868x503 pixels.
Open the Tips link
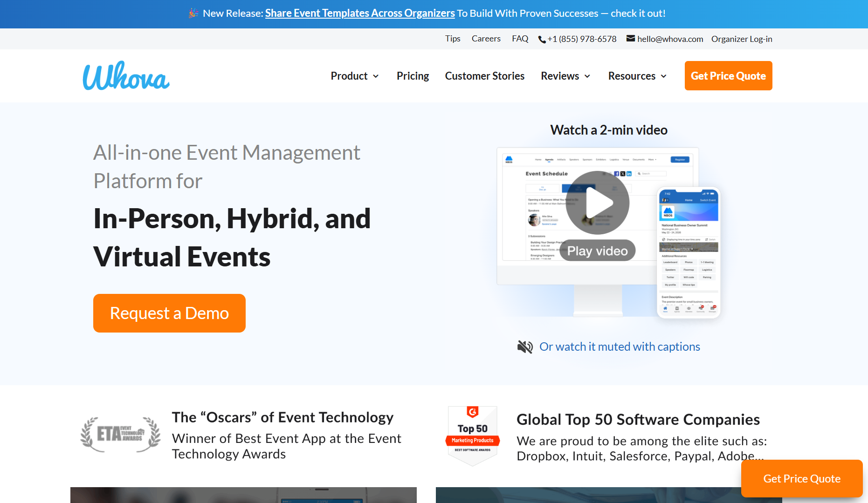coord(453,39)
